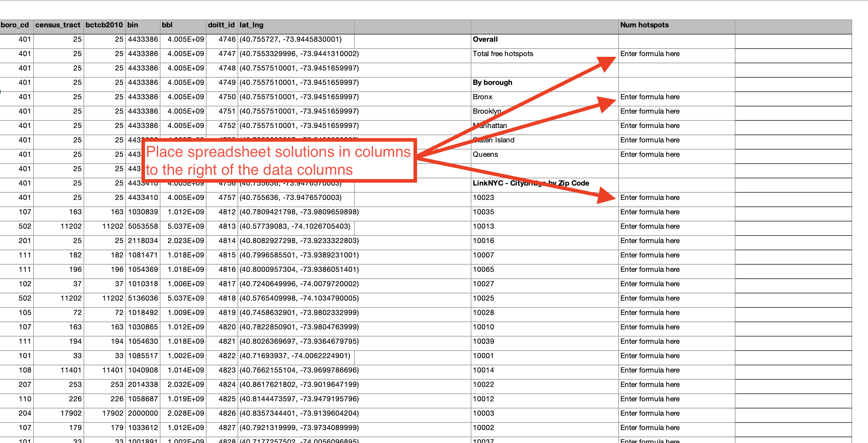
Task: Select the By borough heading cell
Action: click(x=545, y=85)
